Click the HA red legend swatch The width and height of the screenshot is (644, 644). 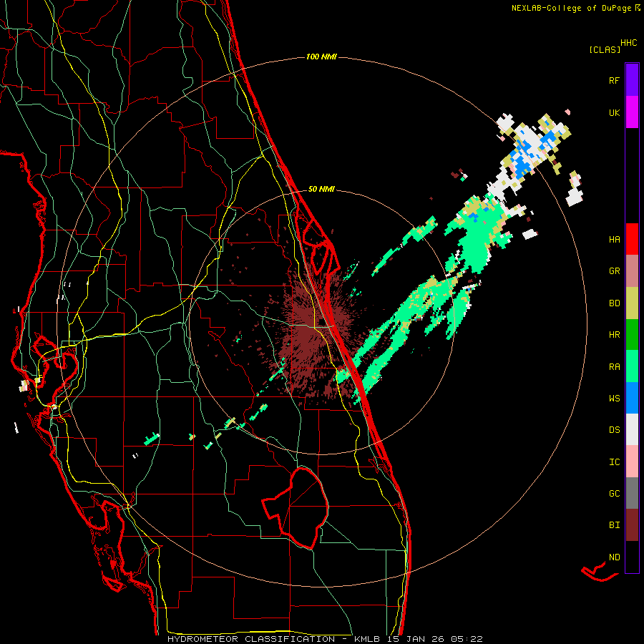(x=632, y=239)
